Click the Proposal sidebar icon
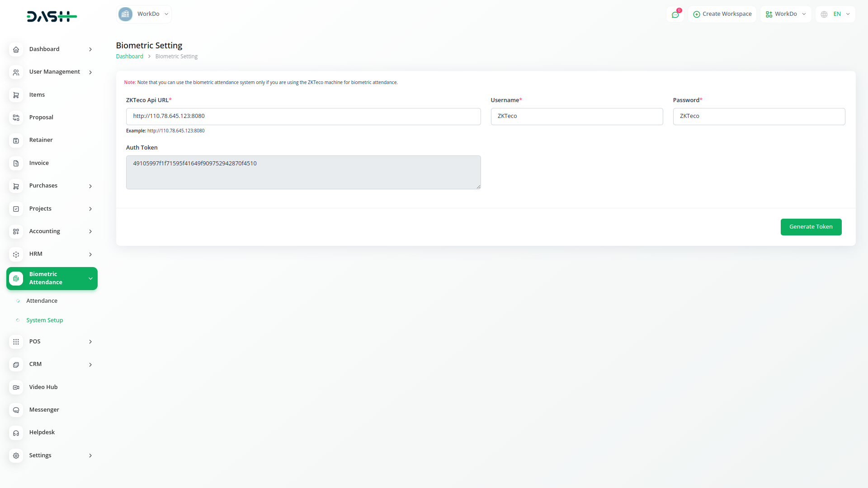Screen dimensions: 868x488 (x=16, y=117)
